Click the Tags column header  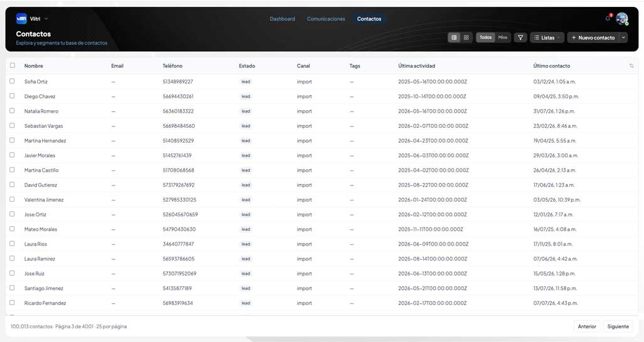(355, 66)
